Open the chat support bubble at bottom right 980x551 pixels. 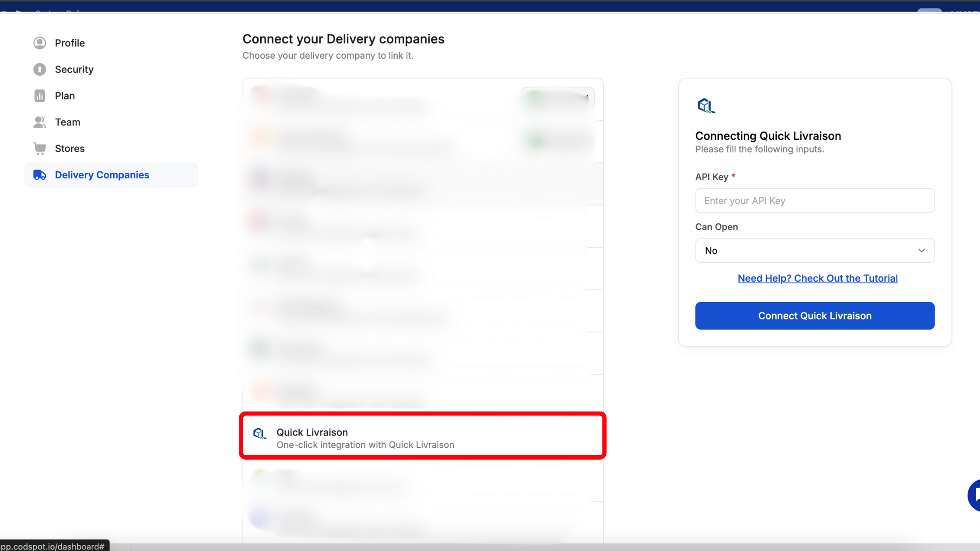pyautogui.click(x=976, y=495)
